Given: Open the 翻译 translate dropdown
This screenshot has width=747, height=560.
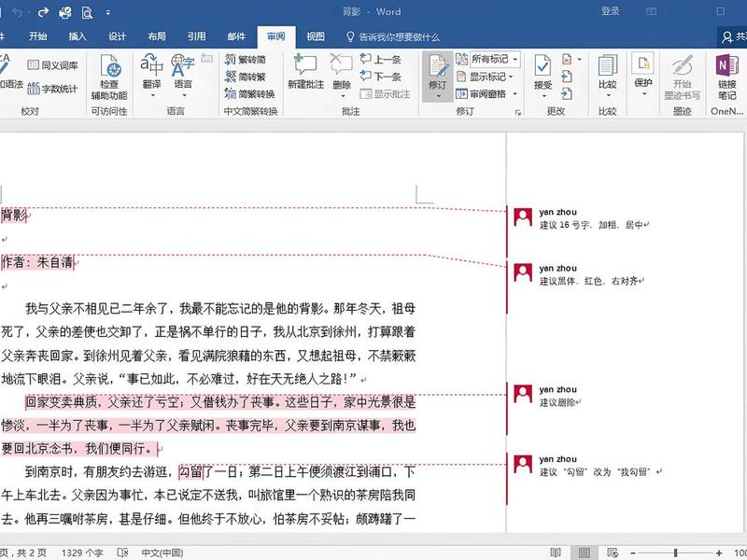Looking at the screenshot, I should click(152, 76).
